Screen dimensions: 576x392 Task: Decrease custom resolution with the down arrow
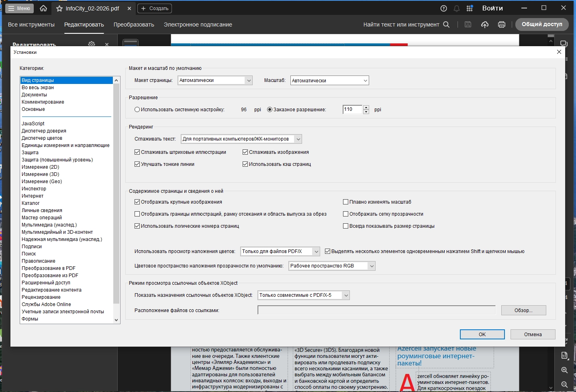pos(366,112)
